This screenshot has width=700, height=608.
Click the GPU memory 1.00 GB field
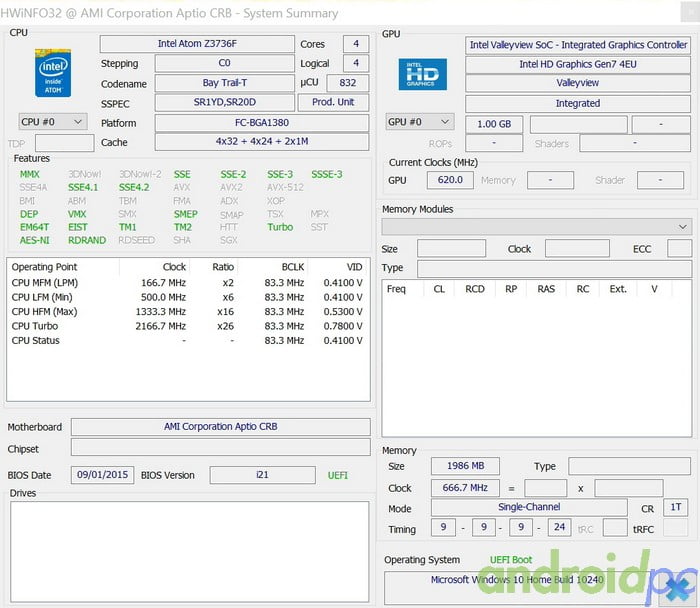tap(494, 124)
